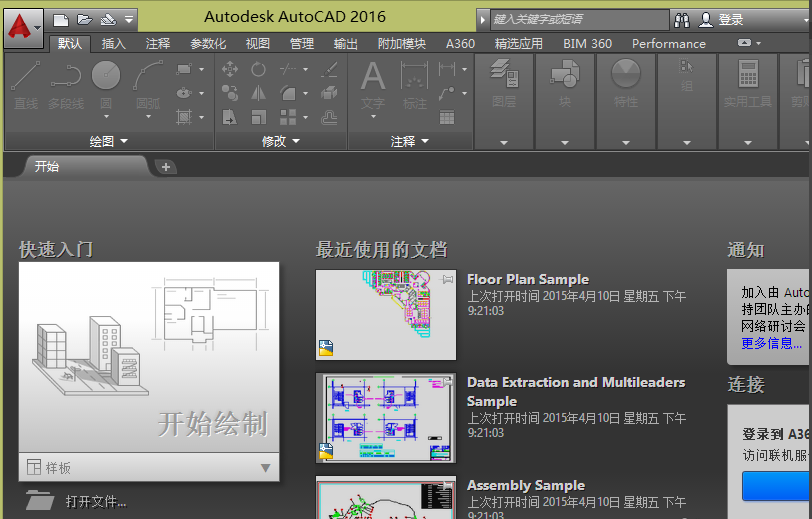Click the Fillet tool icon
Viewport: 812px width, 519px height.
point(288,93)
